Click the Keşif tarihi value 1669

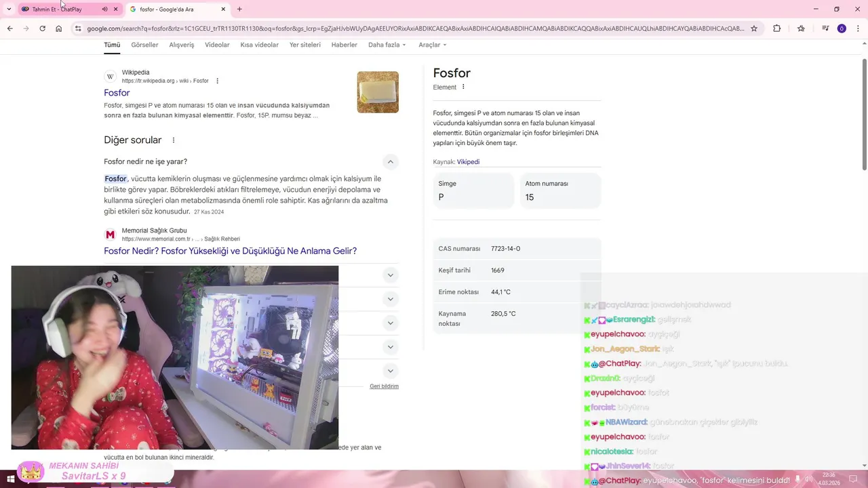[498, 270]
